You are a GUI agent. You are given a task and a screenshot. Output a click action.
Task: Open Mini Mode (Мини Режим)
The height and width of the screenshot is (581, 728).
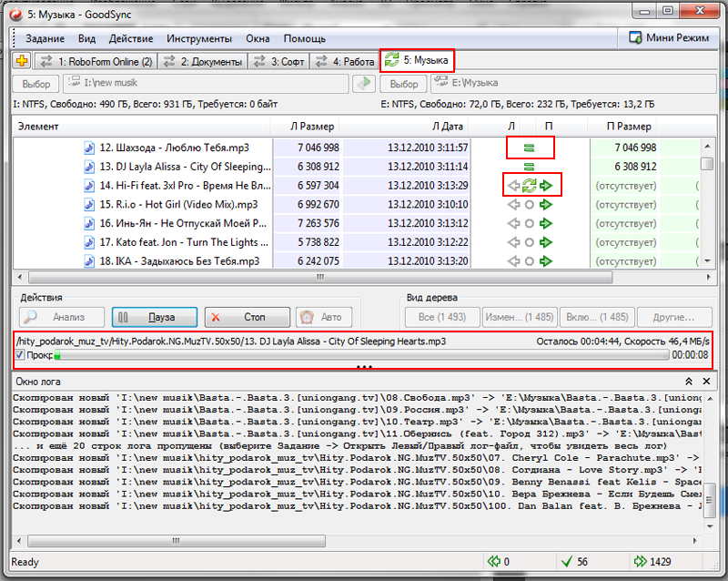coord(668,38)
